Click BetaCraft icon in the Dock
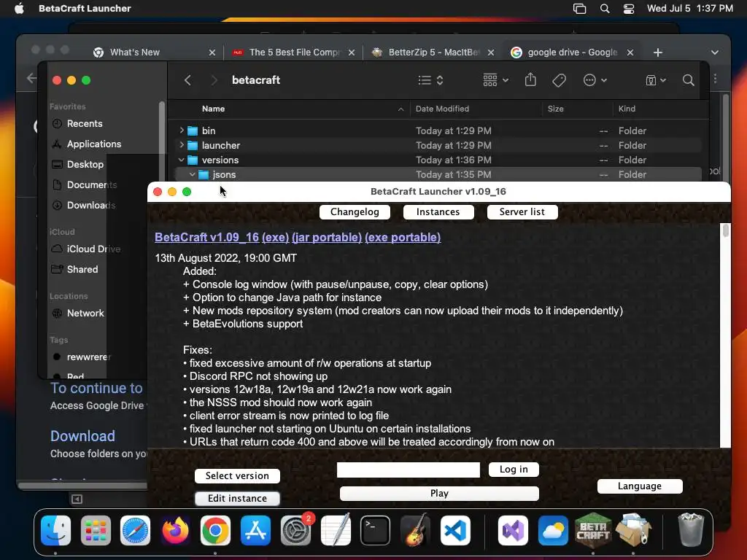The width and height of the screenshot is (747, 560). (x=593, y=531)
